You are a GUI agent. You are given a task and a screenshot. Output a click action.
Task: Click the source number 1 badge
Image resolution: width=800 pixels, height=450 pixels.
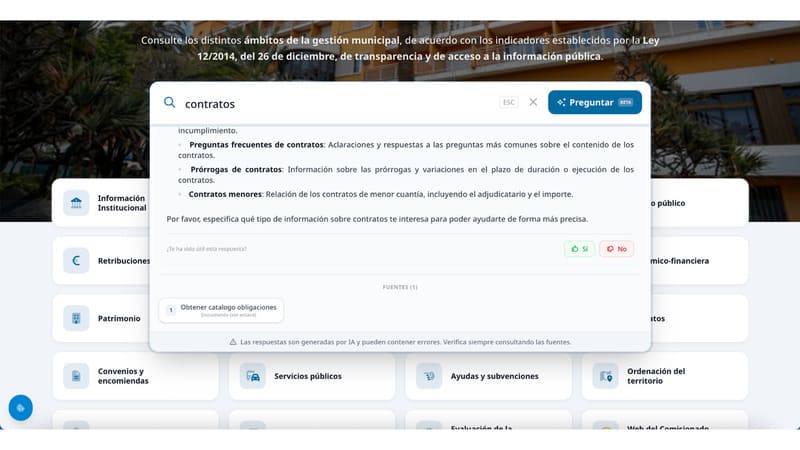171,310
